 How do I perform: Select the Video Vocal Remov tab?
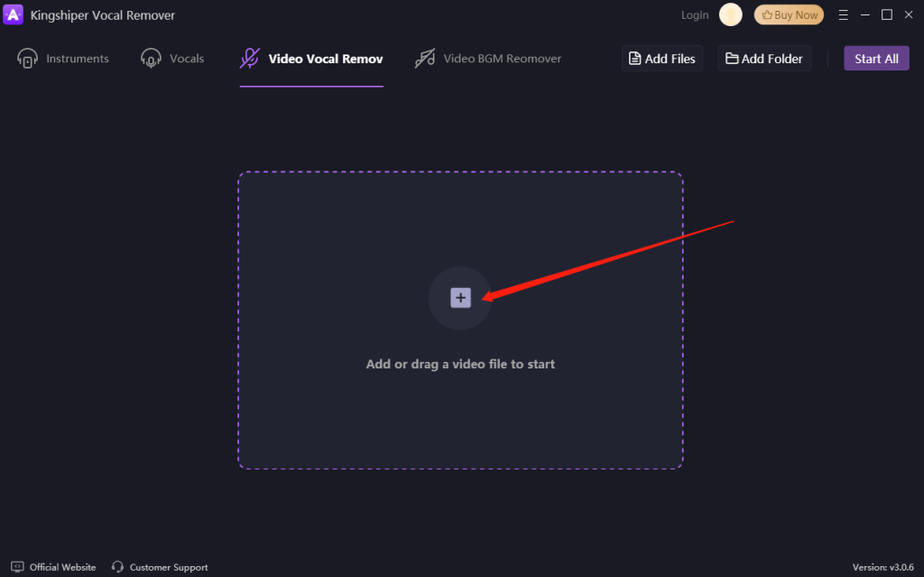(x=311, y=59)
